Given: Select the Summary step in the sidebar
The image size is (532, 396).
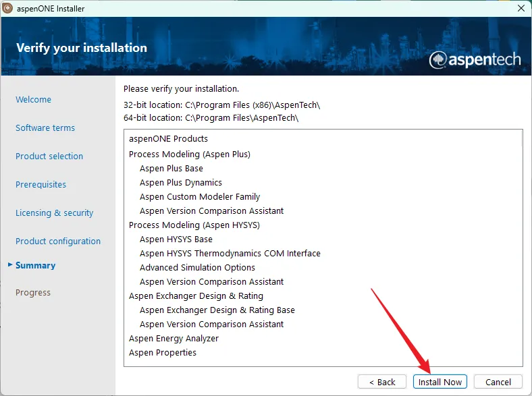Looking at the screenshot, I should 35,265.
